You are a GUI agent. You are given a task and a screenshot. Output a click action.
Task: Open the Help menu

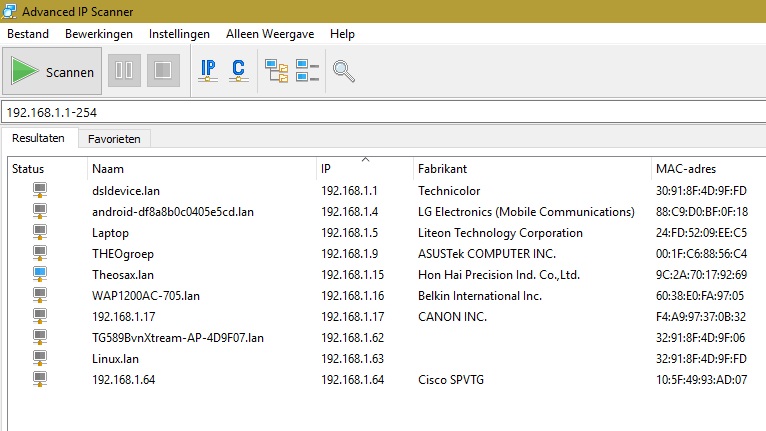click(x=342, y=34)
